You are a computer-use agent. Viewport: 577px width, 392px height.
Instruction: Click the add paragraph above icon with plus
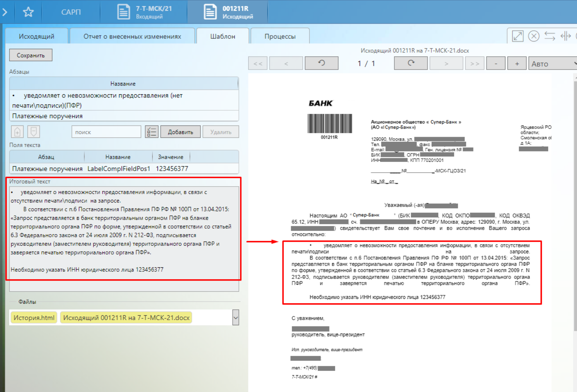tap(17, 131)
